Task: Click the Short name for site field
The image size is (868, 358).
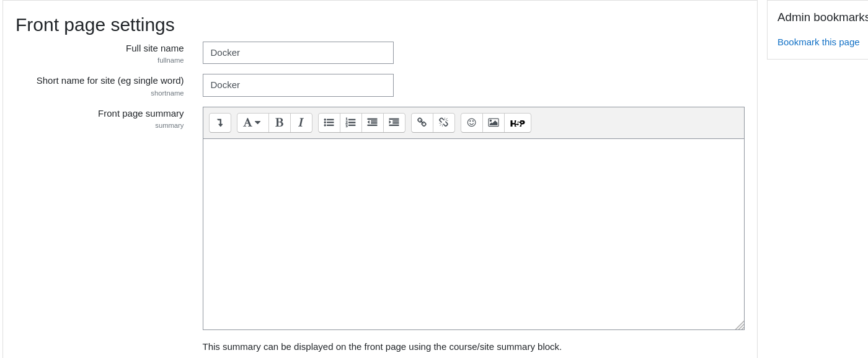Action: click(x=298, y=85)
